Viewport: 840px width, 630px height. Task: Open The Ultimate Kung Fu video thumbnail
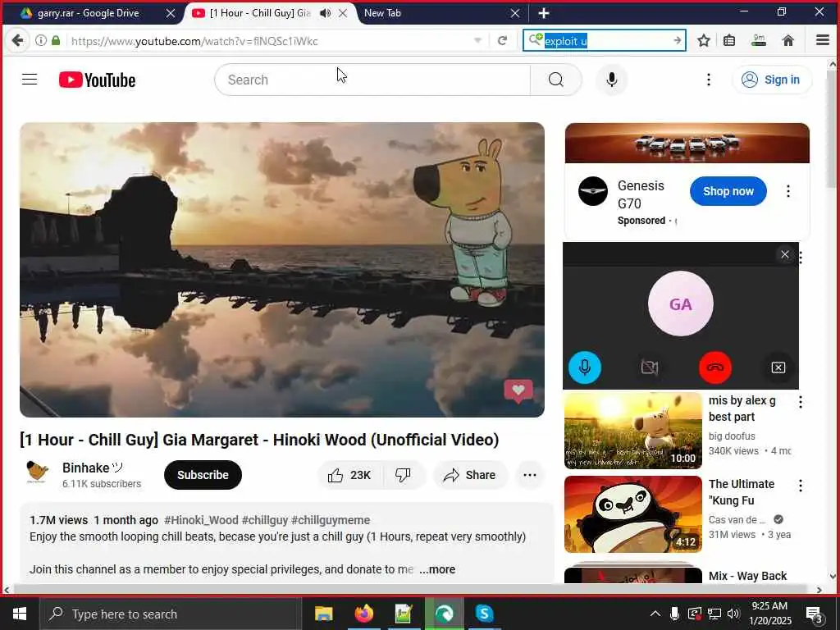click(632, 514)
